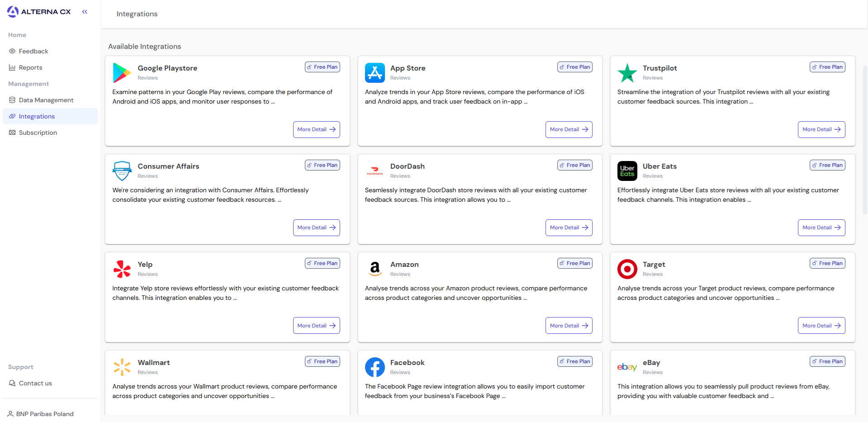Click the Yelp logo icon

[122, 269]
